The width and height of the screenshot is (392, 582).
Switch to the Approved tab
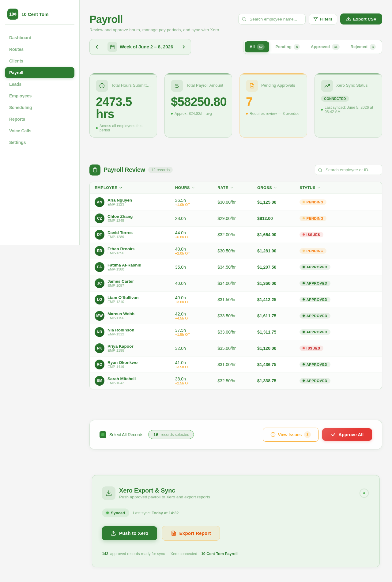click(325, 47)
